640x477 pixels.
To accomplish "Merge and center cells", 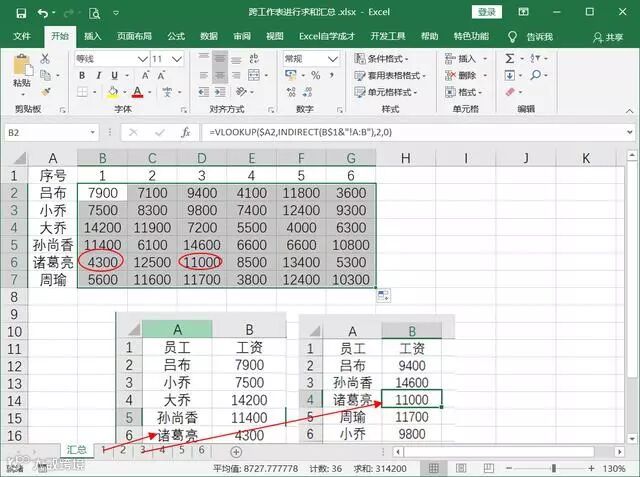I will (254, 75).
